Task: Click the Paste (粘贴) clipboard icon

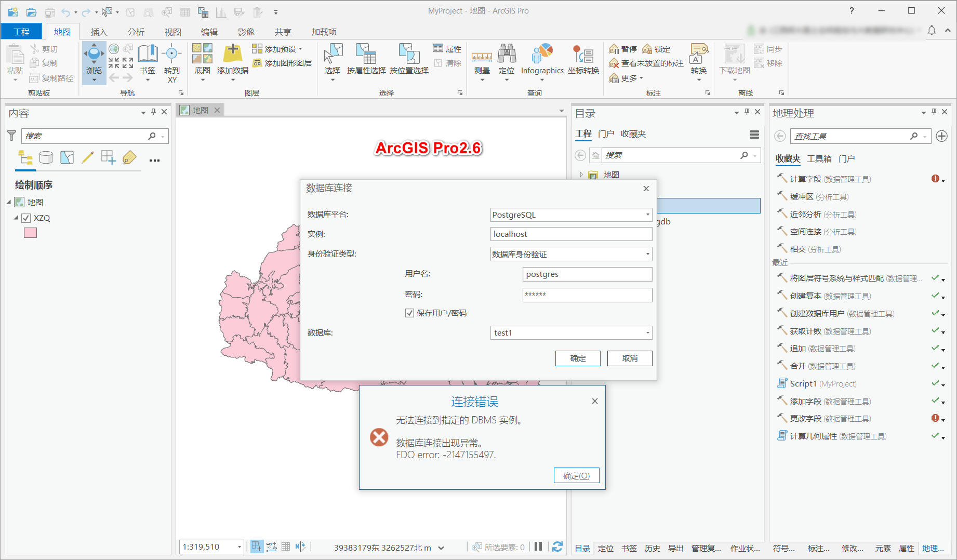Action: point(15,55)
